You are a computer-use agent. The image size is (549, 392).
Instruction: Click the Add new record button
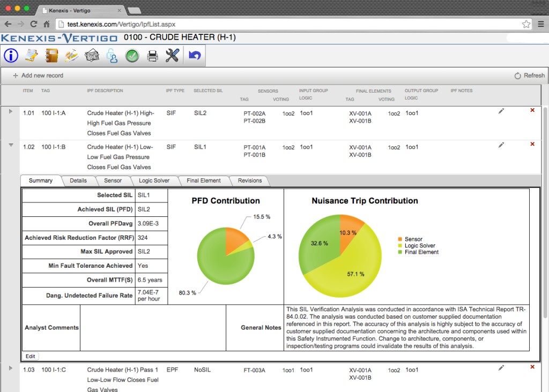point(38,76)
